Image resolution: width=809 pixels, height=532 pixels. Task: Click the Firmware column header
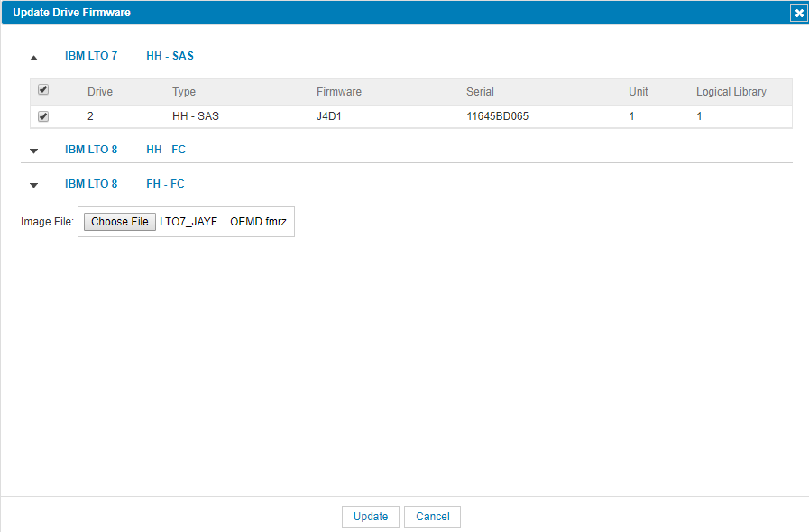[339, 92]
